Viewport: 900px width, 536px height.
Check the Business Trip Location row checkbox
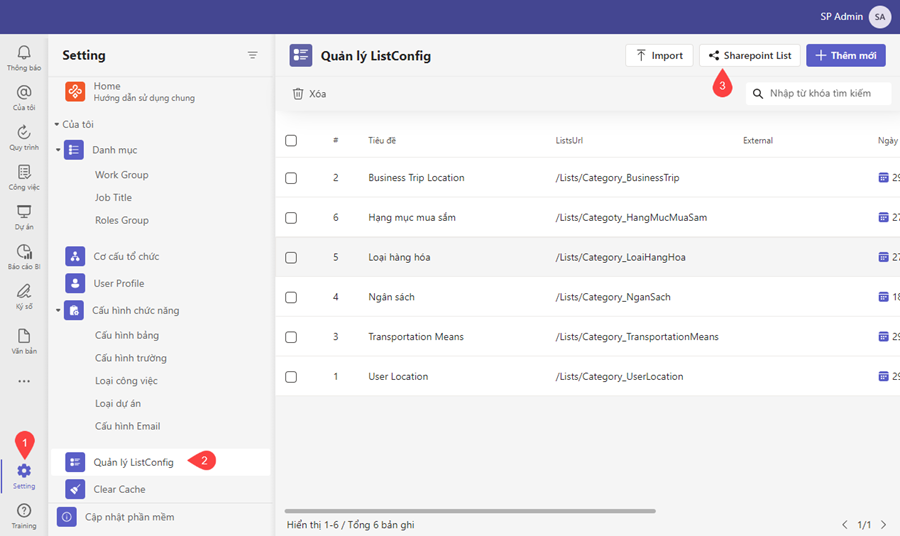tap(291, 178)
